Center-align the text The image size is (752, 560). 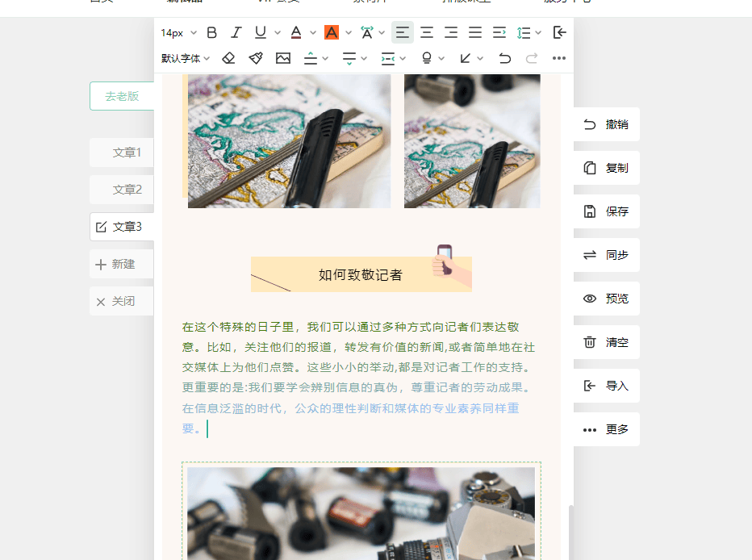(x=427, y=32)
